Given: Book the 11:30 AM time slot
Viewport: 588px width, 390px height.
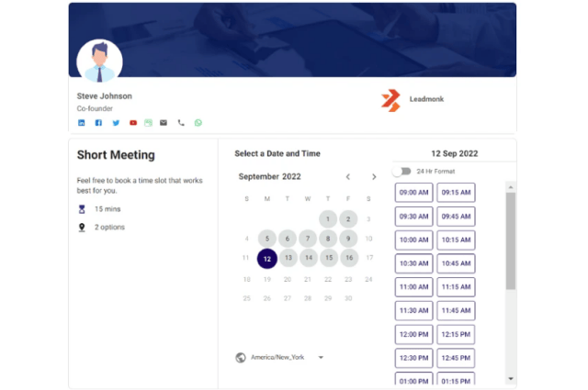Looking at the screenshot, I should (413, 310).
